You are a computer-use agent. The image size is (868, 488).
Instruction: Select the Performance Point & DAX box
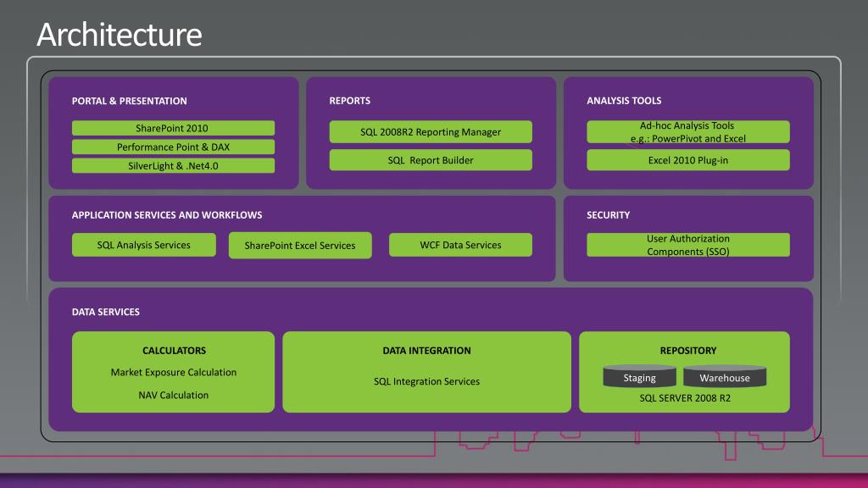click(173, 147)
